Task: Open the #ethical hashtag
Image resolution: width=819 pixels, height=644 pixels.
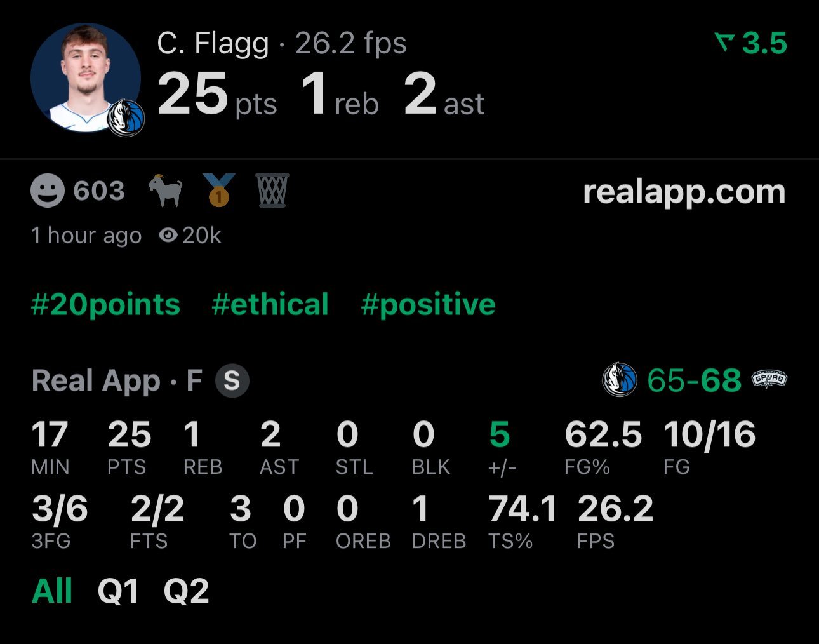Action: coord(270,304)
